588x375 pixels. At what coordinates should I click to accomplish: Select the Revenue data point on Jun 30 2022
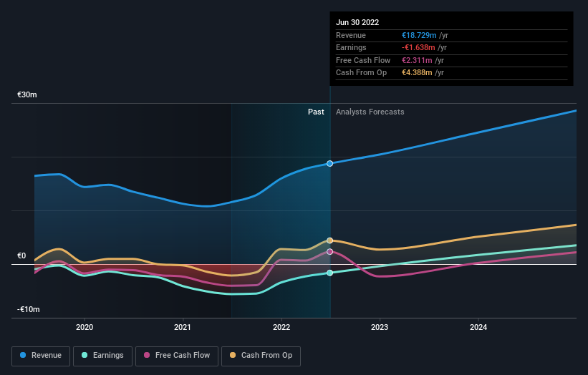coord(329,164)
